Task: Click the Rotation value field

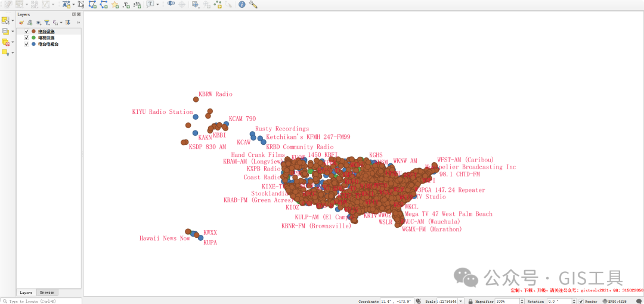Action: pyautogui.click(x=559, y=301)
